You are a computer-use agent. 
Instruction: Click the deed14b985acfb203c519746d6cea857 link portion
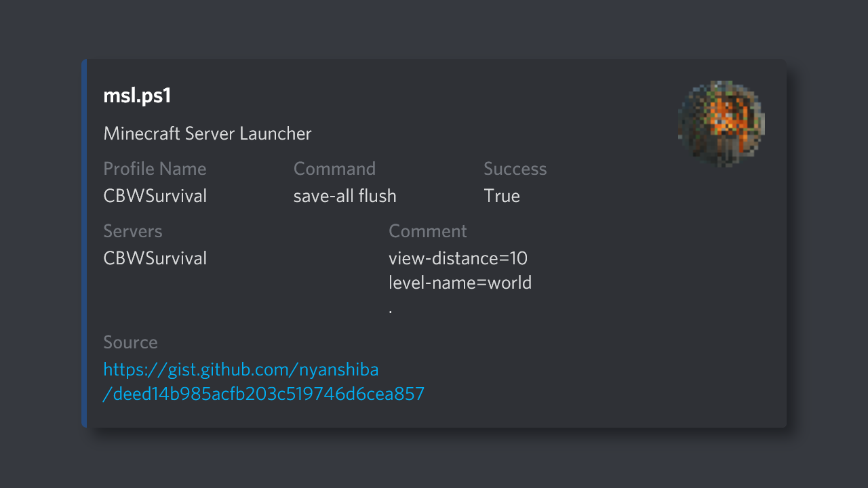pos(263,394)
